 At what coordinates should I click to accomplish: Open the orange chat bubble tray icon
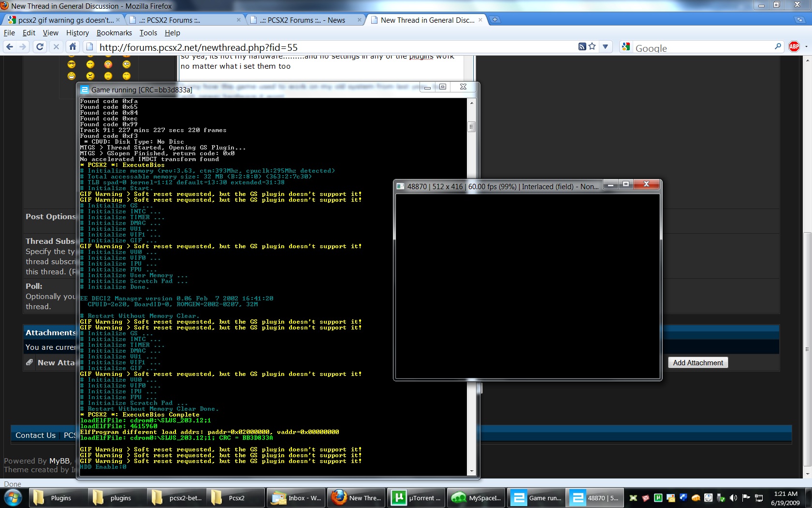click(x=696, y=497)
